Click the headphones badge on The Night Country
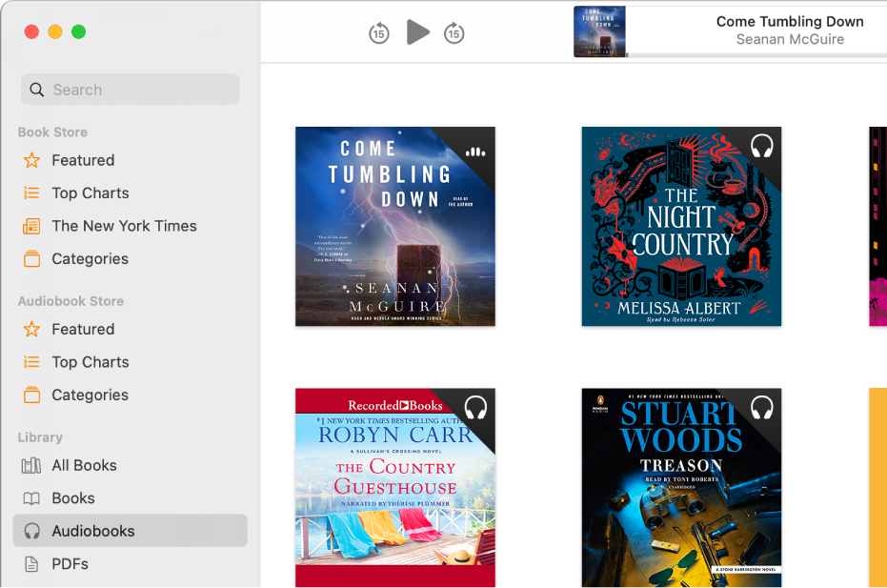This screenshot has height=588, width=887. coord(761,147)
